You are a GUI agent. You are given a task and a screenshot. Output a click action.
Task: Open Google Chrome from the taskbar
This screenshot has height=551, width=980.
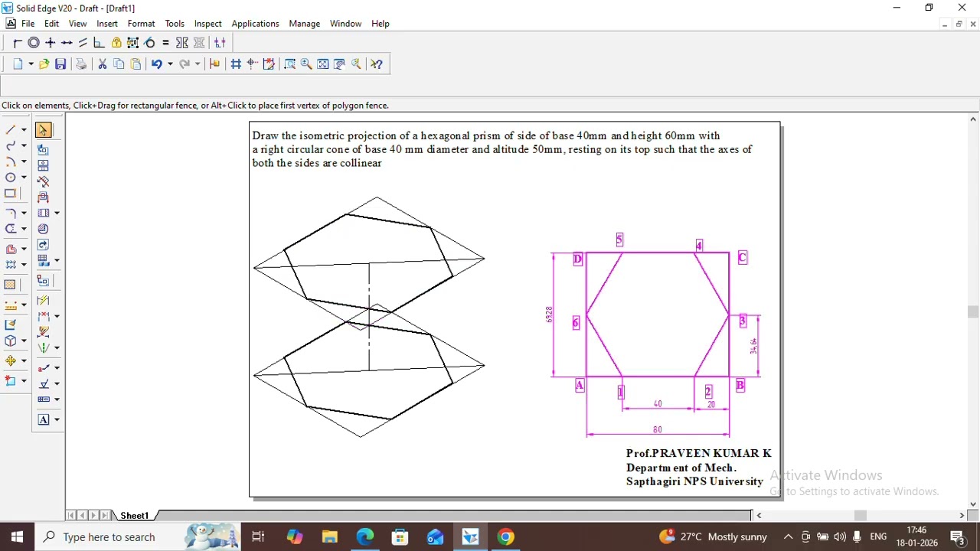coord(505,537)
